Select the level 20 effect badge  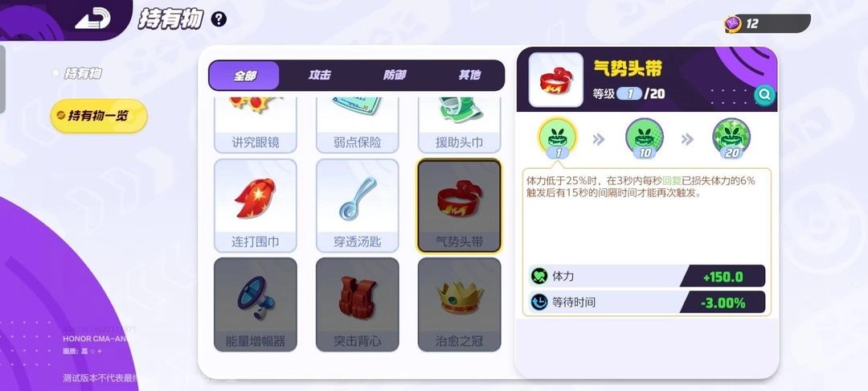pos(731,138)
